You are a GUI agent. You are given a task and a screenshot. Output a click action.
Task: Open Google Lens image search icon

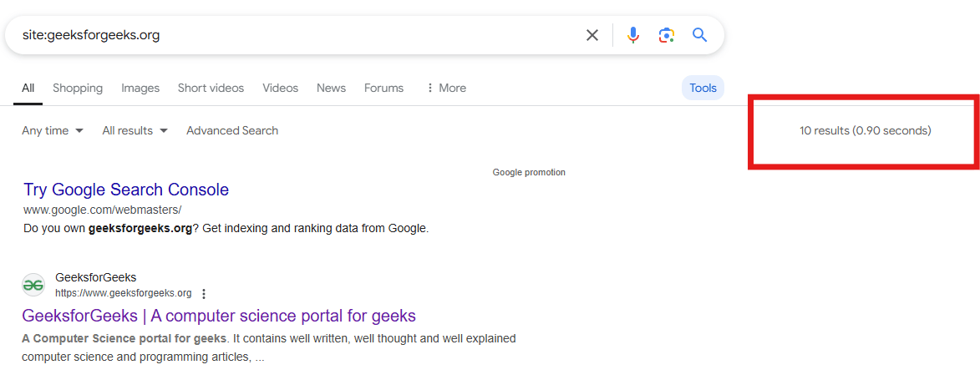tap(667, 35)
